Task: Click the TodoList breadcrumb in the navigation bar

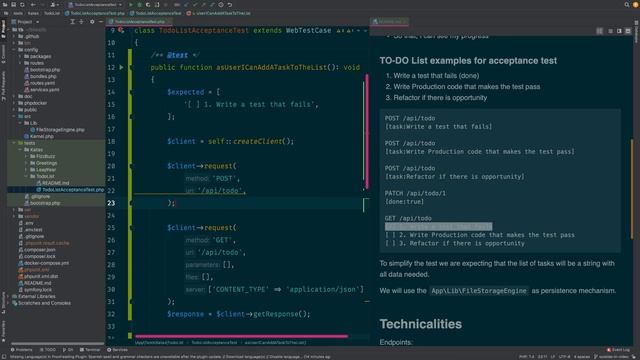Action: coord(52,13)
